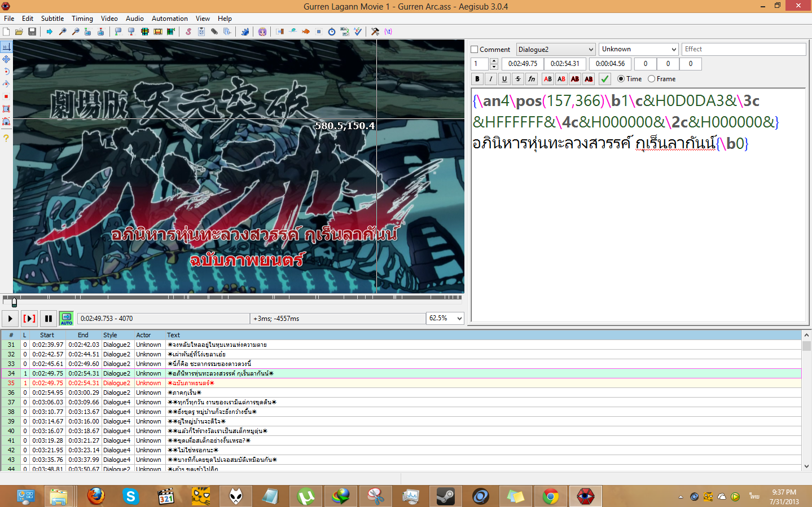Screen dimensions: 812x507
Task: Open the Timing menu
Action: click(x=82, y=19)
